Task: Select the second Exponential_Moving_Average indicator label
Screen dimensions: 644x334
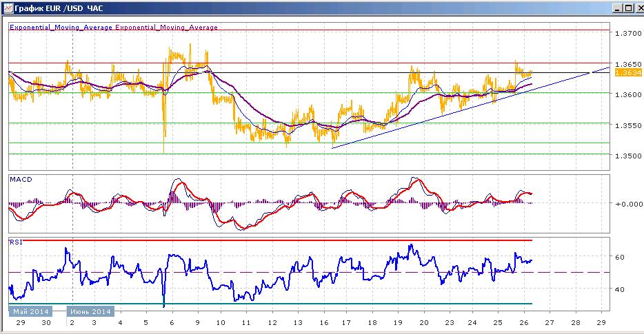Action: coord(166,27)
